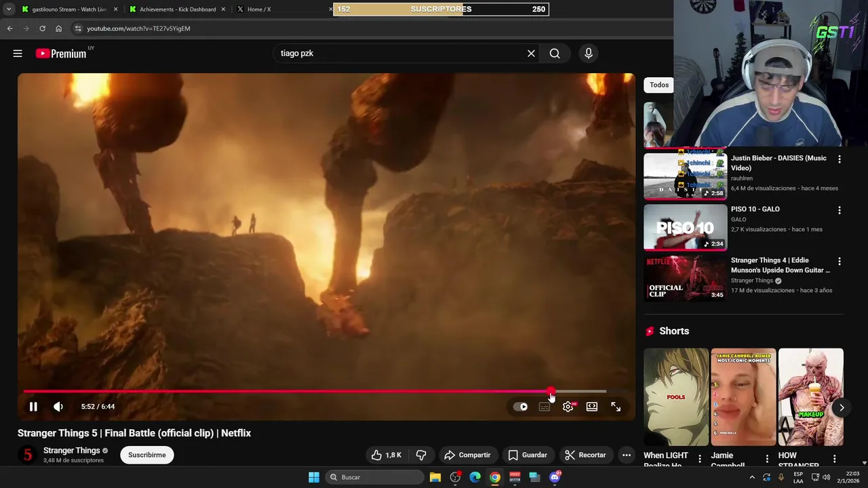The width and height of the screenshot is (868, 488).
Task: Click the red video progress bar
Action: [315, 392]
